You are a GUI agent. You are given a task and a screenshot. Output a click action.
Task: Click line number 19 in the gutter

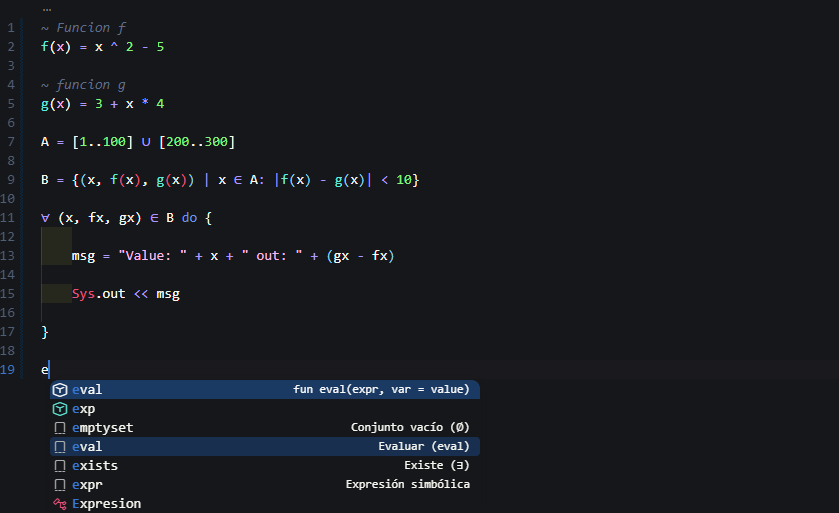tap(7, 370)
